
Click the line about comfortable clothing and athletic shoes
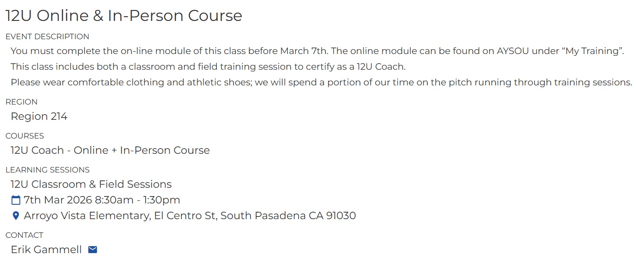321,82
